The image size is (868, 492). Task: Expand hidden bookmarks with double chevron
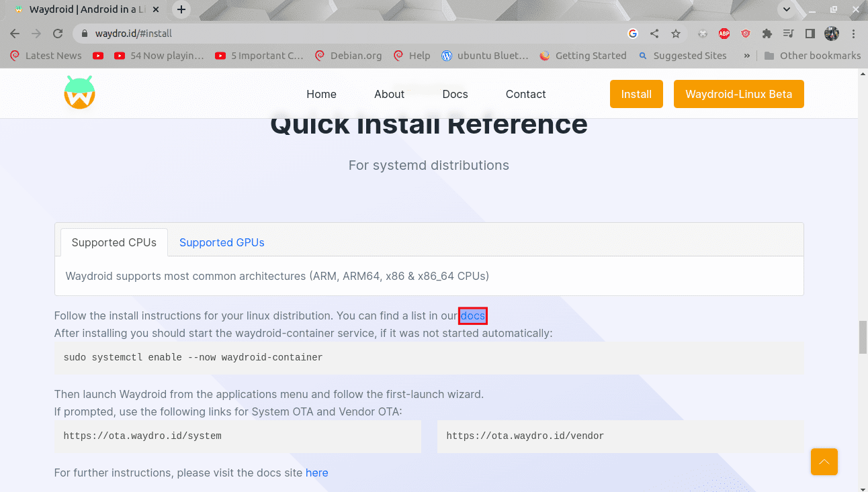(746, 56)
